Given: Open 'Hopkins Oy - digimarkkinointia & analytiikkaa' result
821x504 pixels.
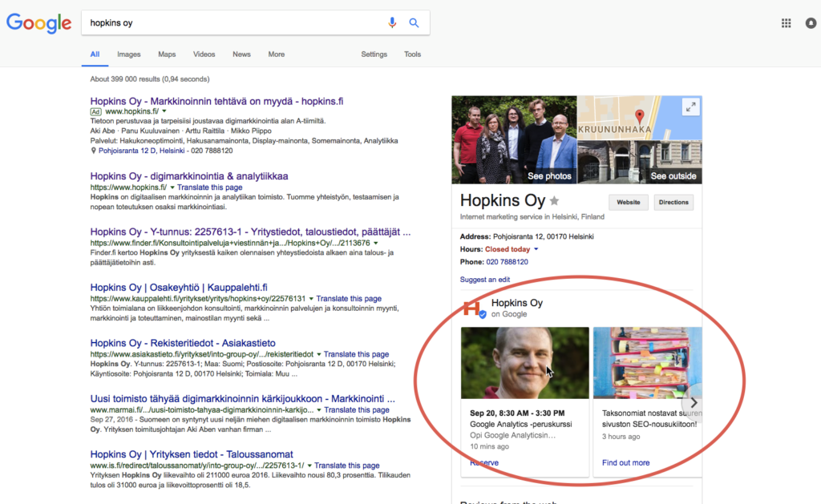Looking at the screenshot, I should coord(189,176).
